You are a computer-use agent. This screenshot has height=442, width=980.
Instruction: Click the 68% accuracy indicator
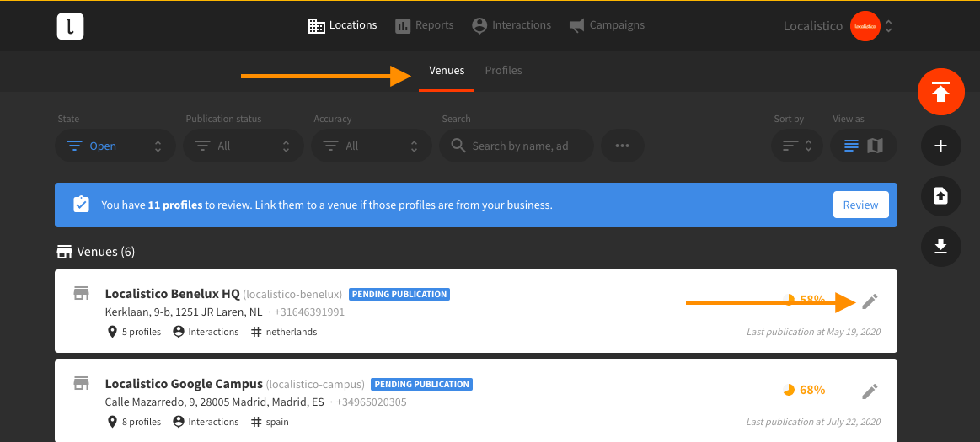[x=805, y=390]
